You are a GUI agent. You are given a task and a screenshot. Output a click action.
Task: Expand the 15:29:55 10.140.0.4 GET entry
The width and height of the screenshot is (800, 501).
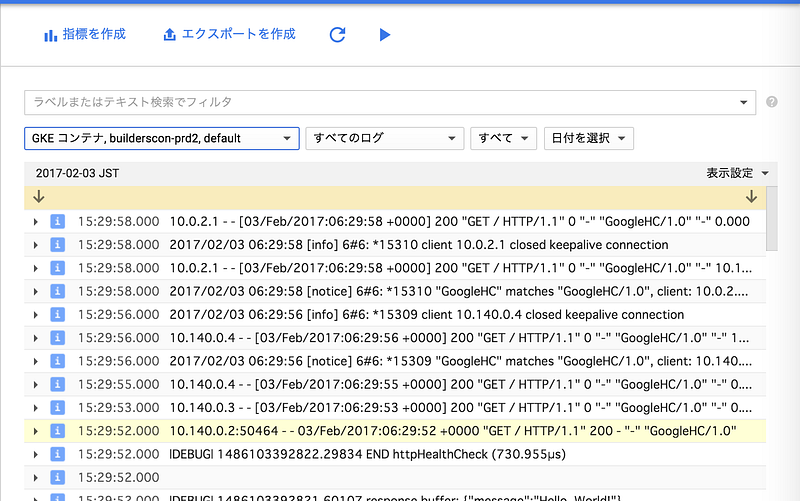(35, 385)
